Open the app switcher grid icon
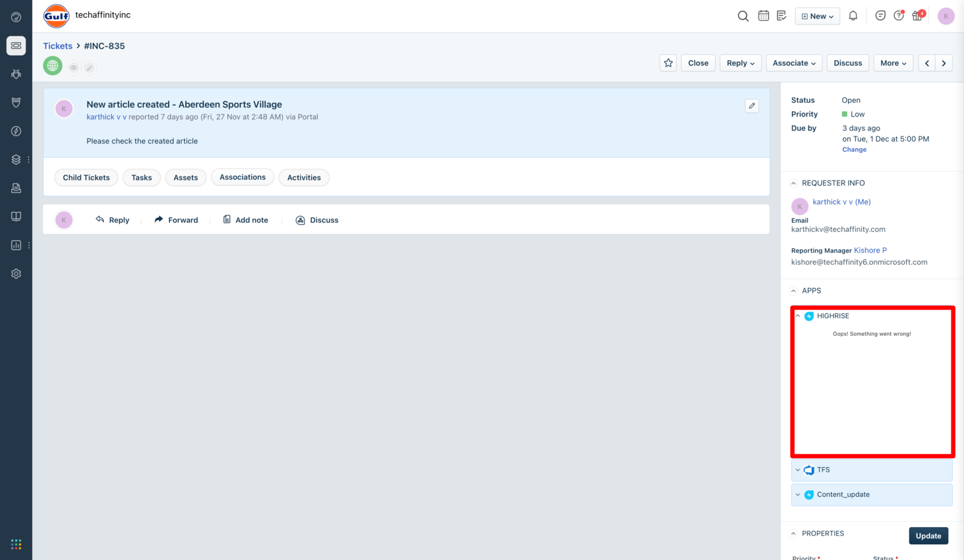The image size is (964, 560). click(x=16, y=544)
